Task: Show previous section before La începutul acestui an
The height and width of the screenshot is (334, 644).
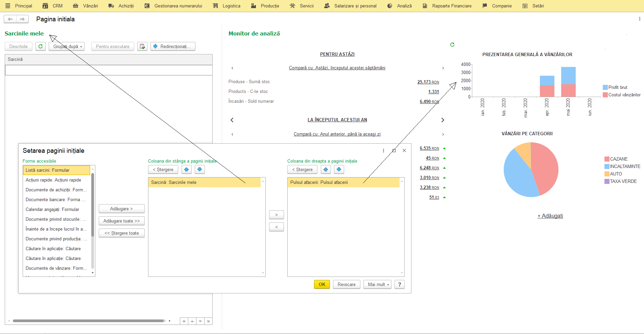Action: coord(232,120)
